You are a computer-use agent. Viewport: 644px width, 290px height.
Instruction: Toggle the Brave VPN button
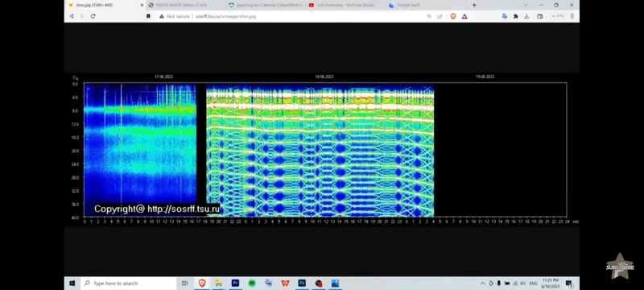click(558, 16)
